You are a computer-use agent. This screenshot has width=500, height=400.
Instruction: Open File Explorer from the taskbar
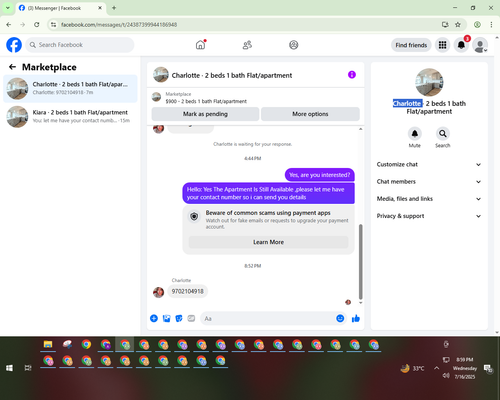pos(48,344)
